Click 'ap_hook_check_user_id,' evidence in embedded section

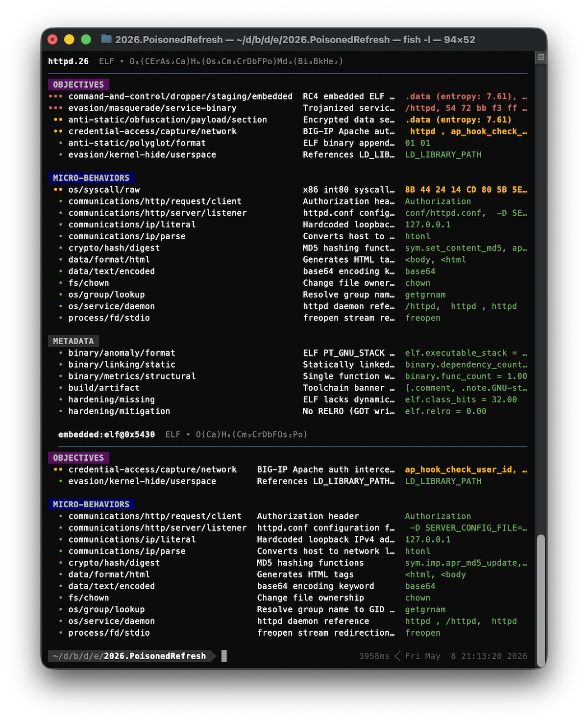point(461,470)
